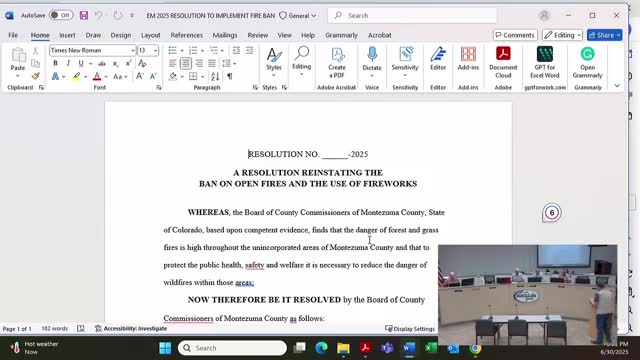
Task: Click the Share button
Action: (604, 35)
